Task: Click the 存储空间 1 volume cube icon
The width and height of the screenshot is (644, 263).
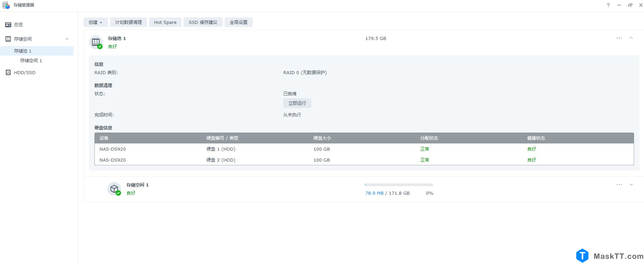Action: (114, 189)
